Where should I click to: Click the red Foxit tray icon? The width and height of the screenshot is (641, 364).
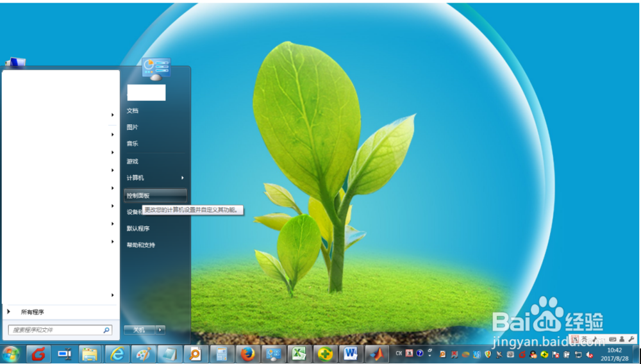(x=522, y=354)
